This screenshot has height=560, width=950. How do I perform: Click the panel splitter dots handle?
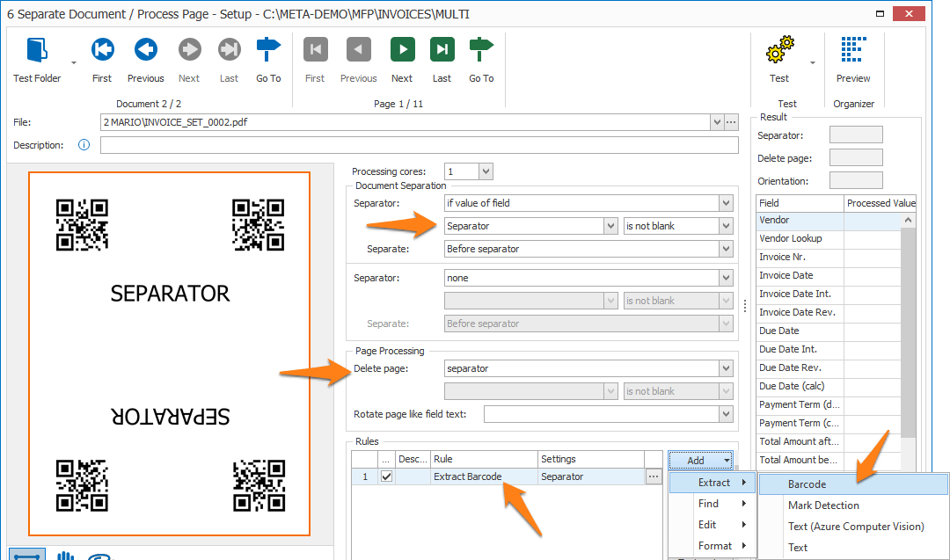745,306
